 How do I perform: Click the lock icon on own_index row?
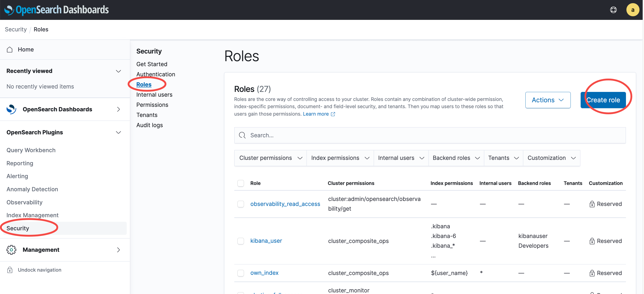592,273
